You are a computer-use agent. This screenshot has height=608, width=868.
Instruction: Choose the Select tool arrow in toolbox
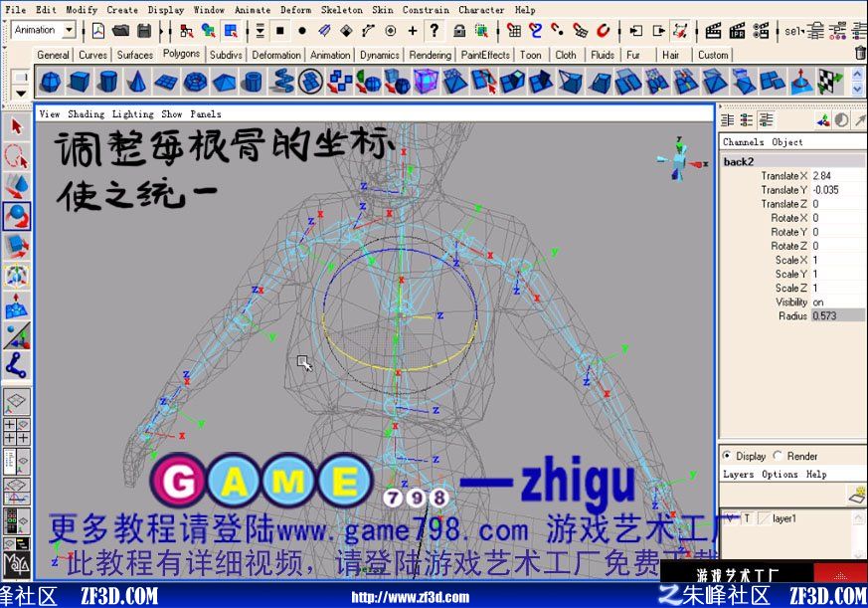[x=17, y=127]
